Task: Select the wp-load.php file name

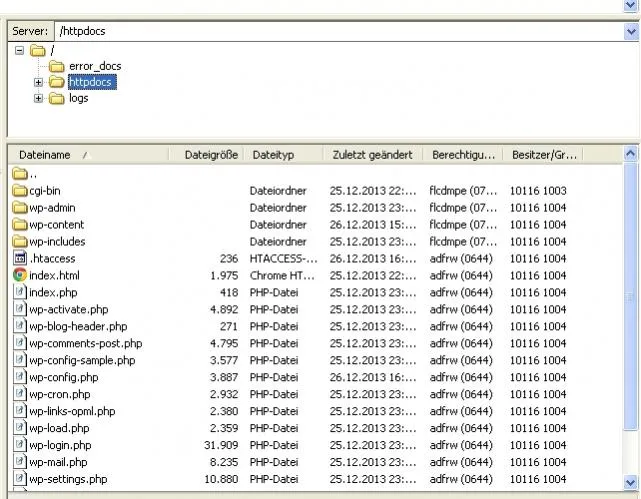Action: click(x=59, y=428)
